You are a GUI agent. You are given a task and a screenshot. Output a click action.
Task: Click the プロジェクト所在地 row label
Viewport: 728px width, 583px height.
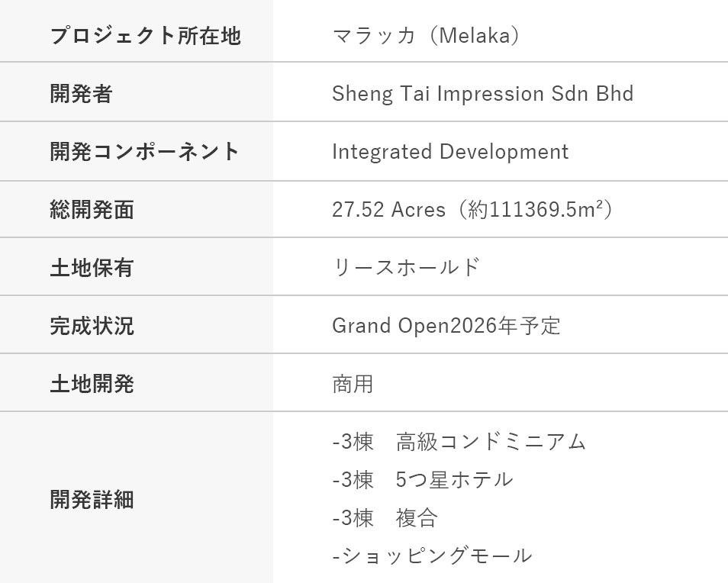tap(145, 36)
